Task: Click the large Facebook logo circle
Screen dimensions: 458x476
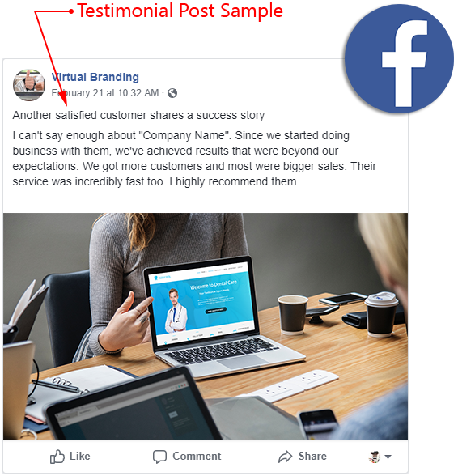Action: click(x=399, y=58)
